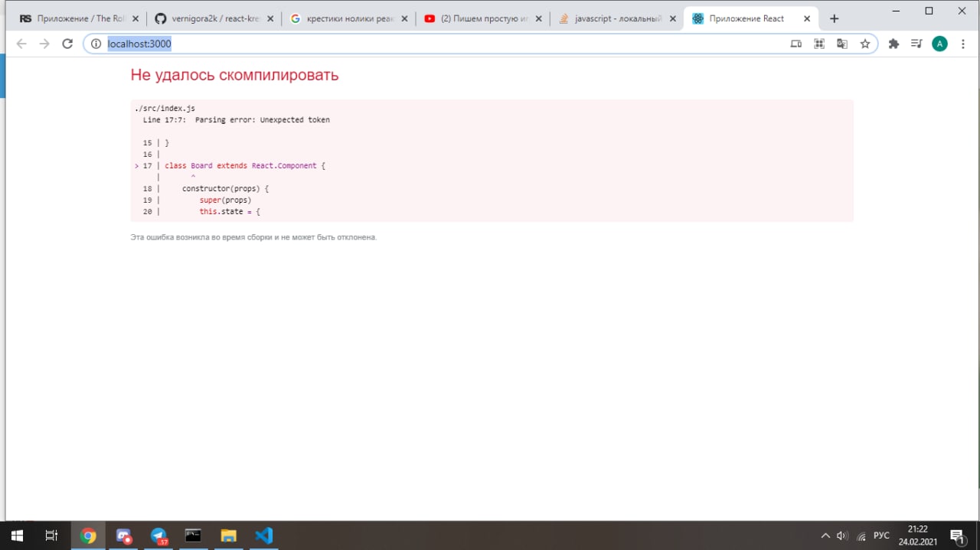Show hidden tray icons chevron
The height and width of the screenshot is (550, 980).
[x=825, y=535]
